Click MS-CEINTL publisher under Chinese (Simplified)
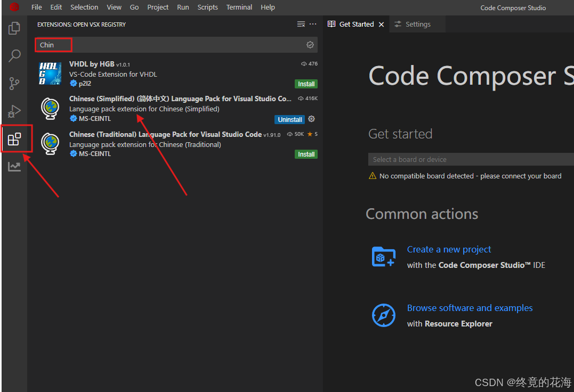 tap(95, 118)
